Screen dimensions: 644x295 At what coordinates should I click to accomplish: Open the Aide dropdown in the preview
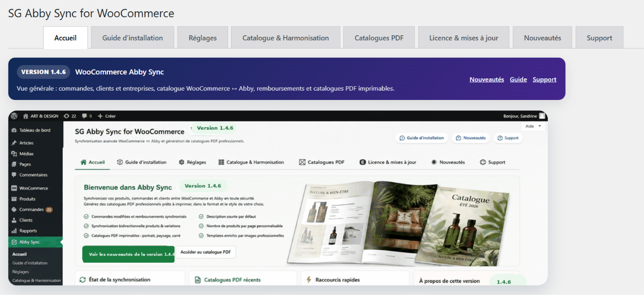(x=534, y=126)
